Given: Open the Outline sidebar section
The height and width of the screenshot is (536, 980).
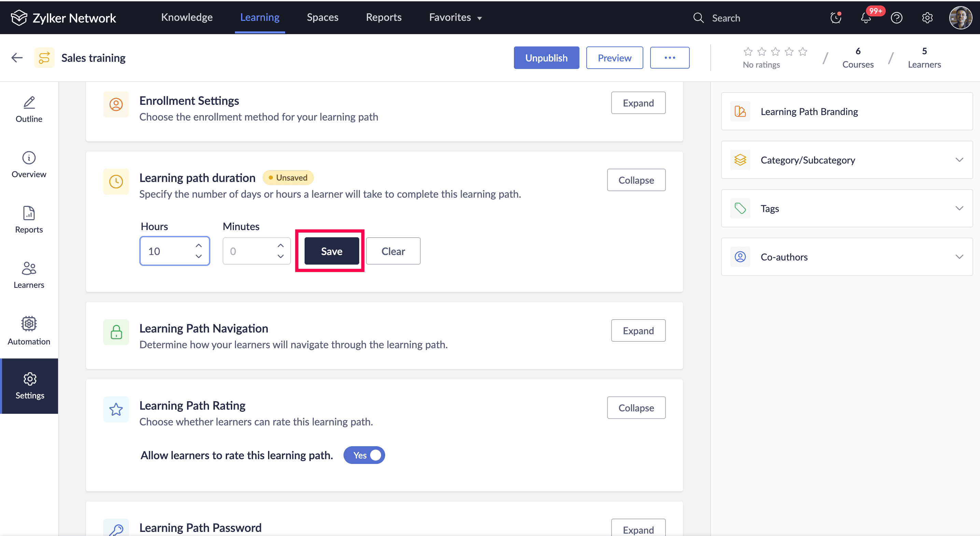Looking at the screenshot, I should coord(29,109).
